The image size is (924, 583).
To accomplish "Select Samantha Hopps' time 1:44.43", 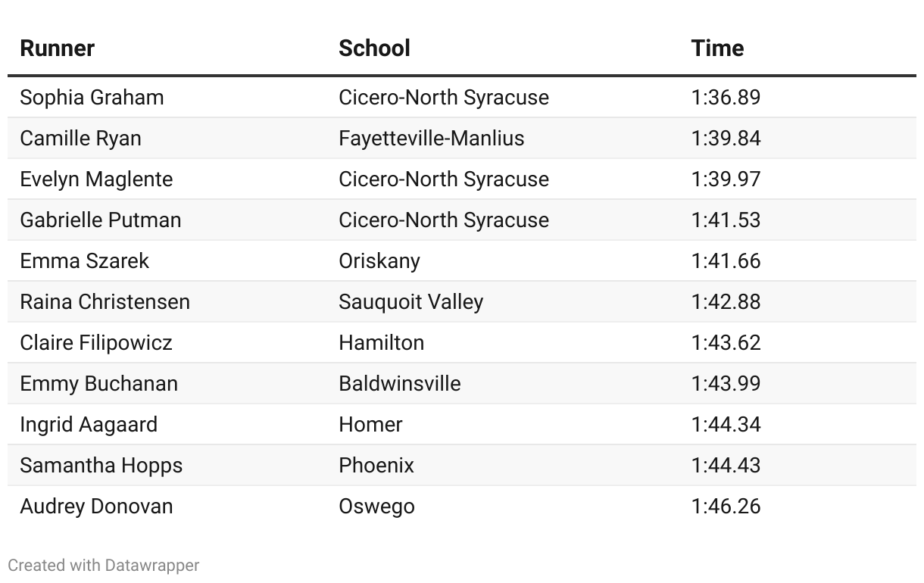I will [x=726, y=466].
